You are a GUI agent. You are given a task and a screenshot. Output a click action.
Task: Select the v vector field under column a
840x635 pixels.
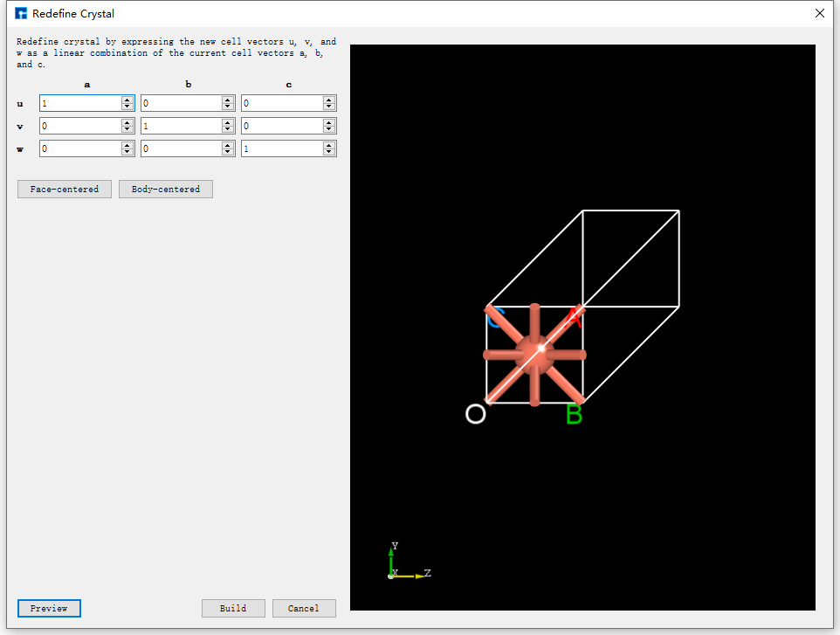click(80, 126)
